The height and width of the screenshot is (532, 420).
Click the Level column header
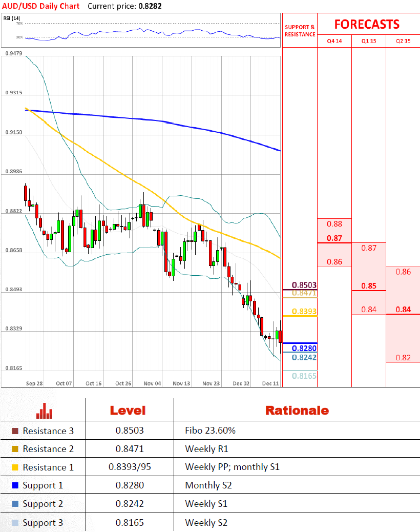[x=128, y=411]
